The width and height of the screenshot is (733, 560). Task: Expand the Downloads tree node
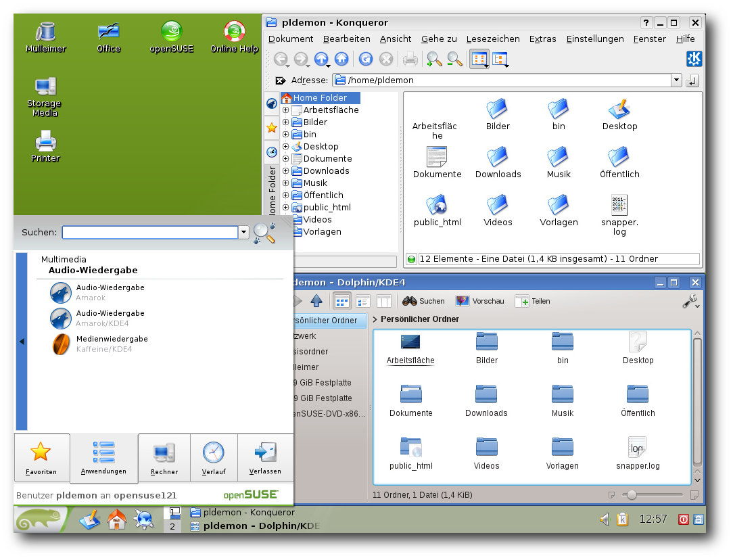285,170
